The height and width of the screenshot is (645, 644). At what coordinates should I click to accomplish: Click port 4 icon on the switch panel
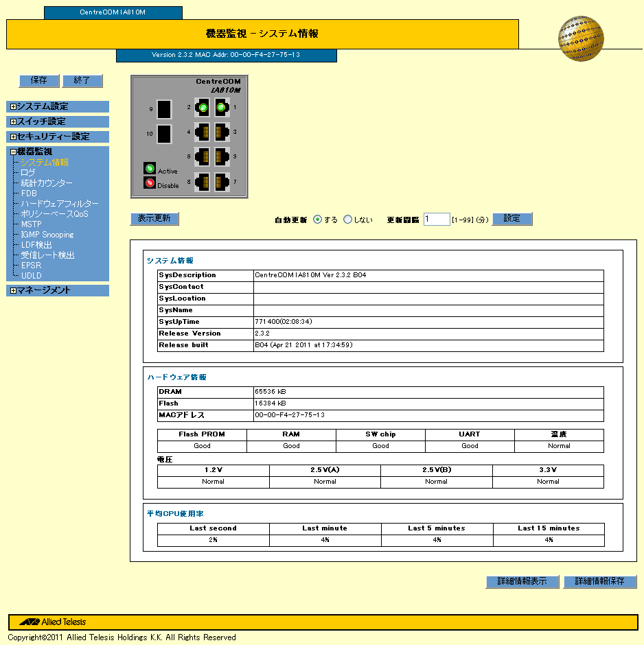click(x=203, y=132)
